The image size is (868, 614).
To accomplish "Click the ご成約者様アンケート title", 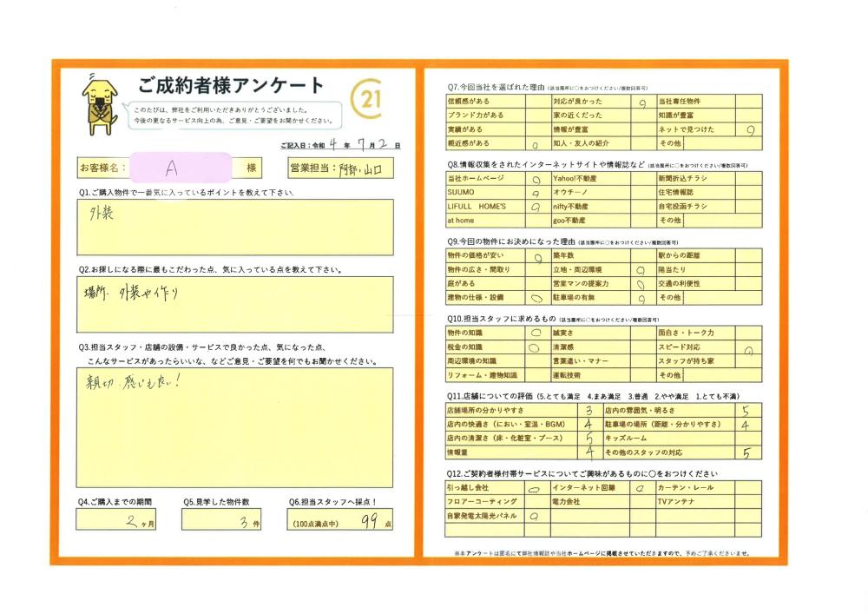I will click(x=231, y=86).
